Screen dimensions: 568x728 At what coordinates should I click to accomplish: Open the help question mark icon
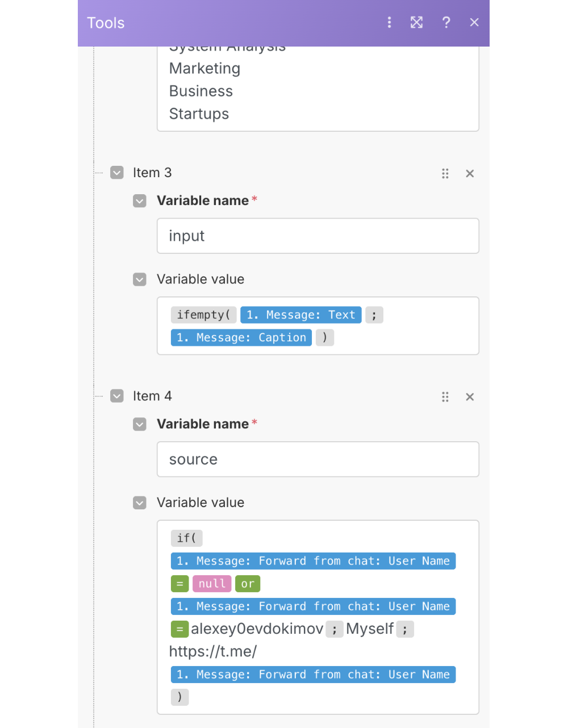point(446,23)
